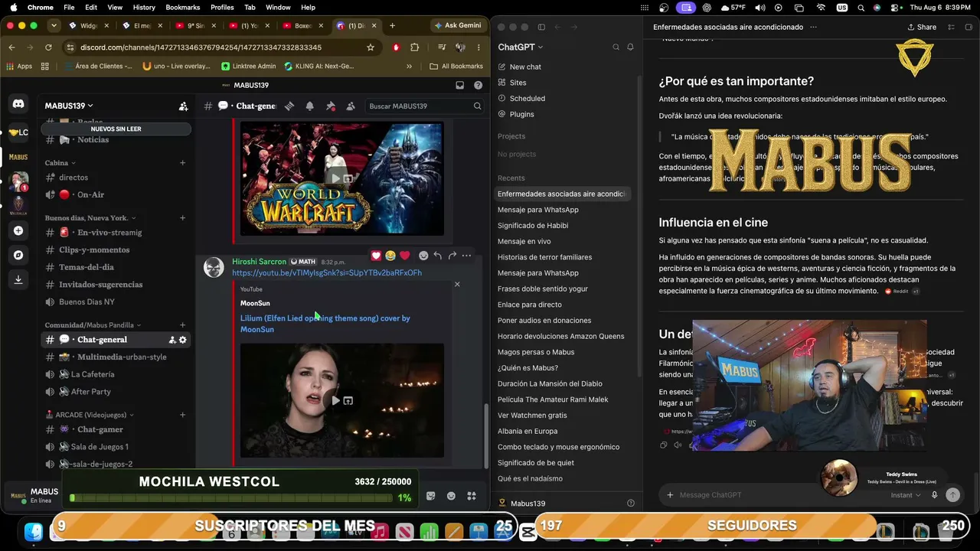This screenshot has height=551, width=980.
Task: Start a New chat in ChatGPT
Action: (525, 67)
